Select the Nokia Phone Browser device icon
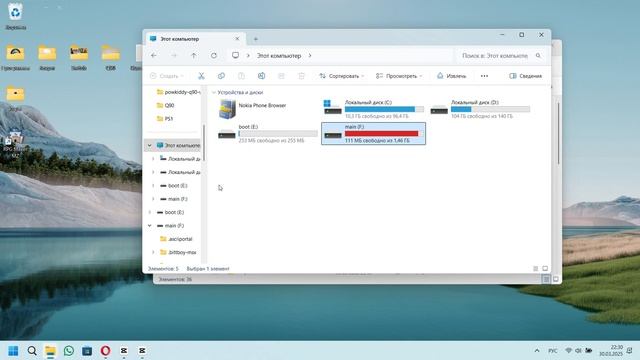Image resolution: width=640 pixels, height=360 pixels. tap(227, 109)
